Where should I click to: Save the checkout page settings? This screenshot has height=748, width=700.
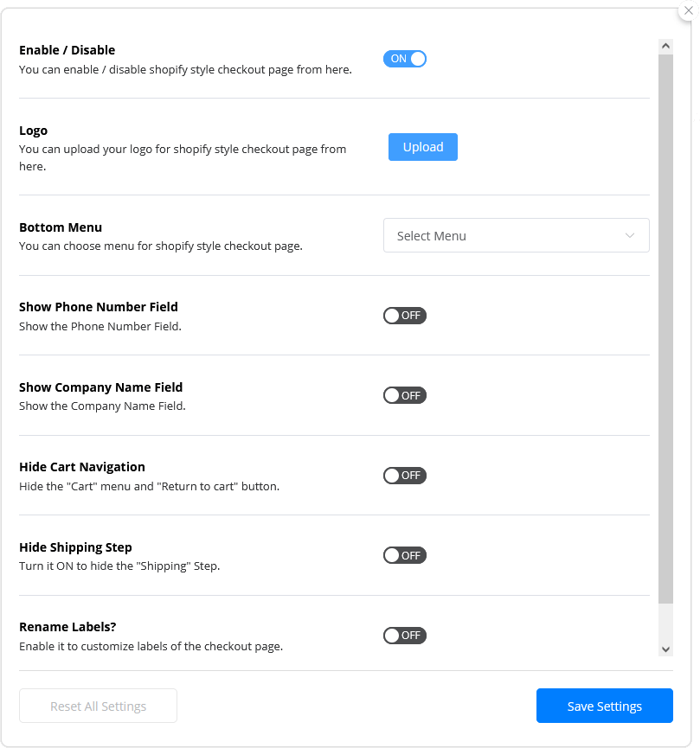[604, 706]
